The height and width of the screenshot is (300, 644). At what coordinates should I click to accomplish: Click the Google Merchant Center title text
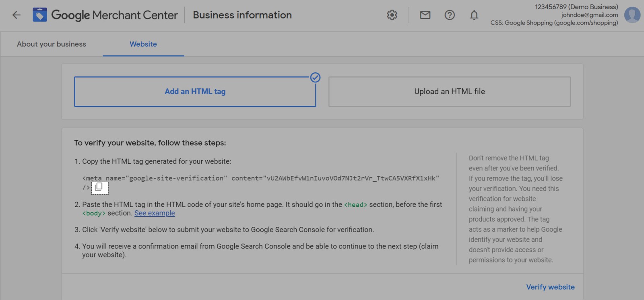(x=114, y=15)
